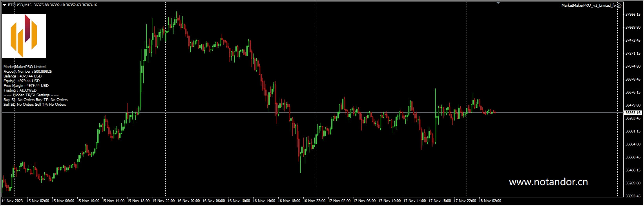
Task: Click the Hidden TP/SL Settings heading
Action: 31,95
